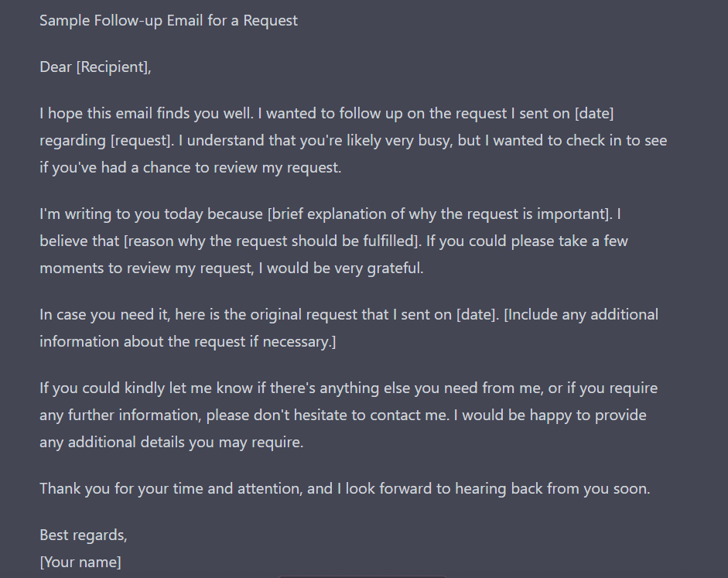Click the "Sample Follow-up Email for a Request" heading
Image resolution: width=728 pixels, height=578 pixels.
coord(169,20)
